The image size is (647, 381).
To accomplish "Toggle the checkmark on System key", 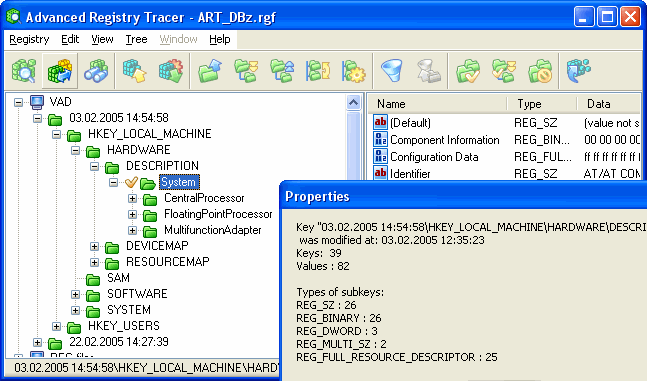I will tap(131, 182).
